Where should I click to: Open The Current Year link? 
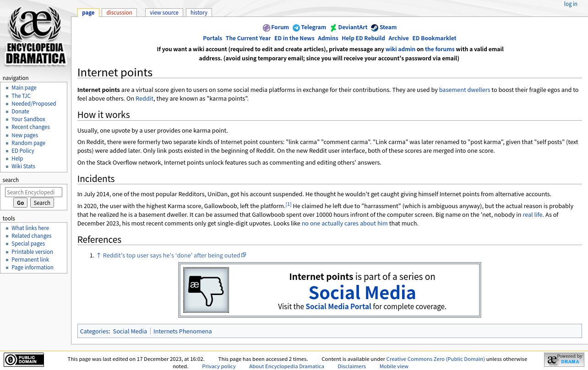click(248, 38)
